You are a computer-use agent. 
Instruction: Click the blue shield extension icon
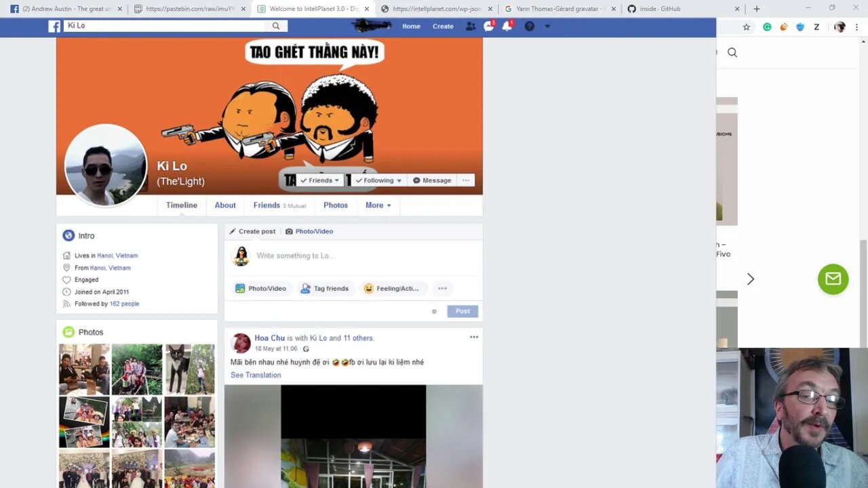tap(800, 27)
